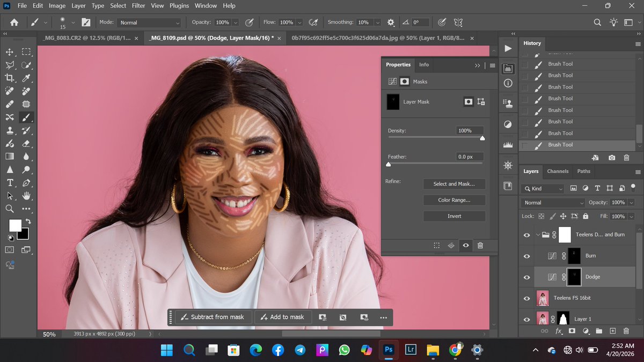The width and height of the screenshot is (644, 362).
Task: Click Subtract from mask button
Action: pyautogui.click(x=213, y=317)
